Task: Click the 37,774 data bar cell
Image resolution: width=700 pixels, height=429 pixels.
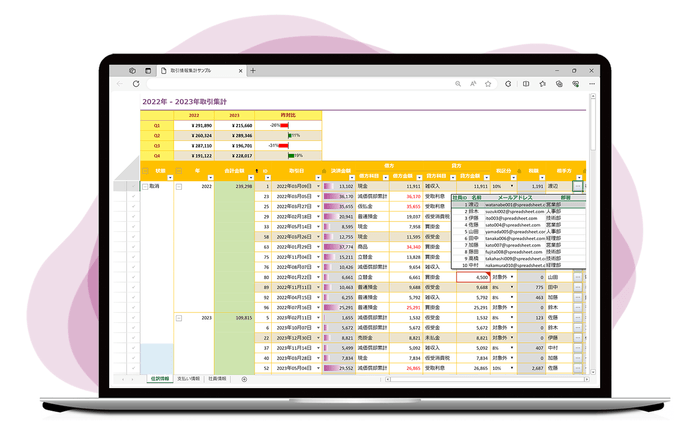Action: [x=339, y=247]
